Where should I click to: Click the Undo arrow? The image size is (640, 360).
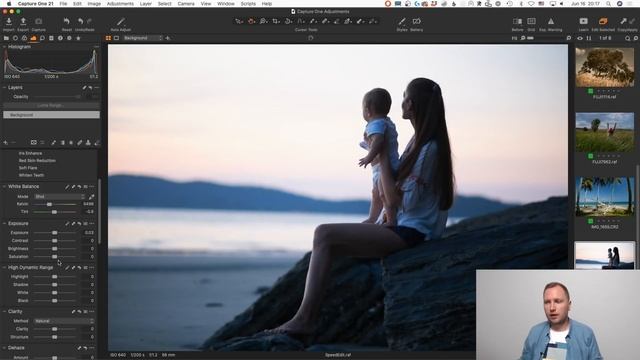point(80,21)
